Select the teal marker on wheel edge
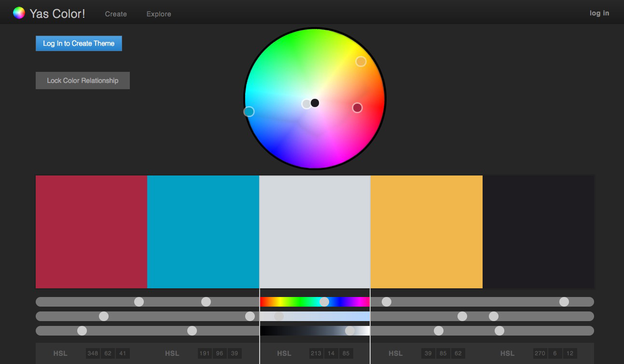The image size is (624, 364). (x=249, y=112)
